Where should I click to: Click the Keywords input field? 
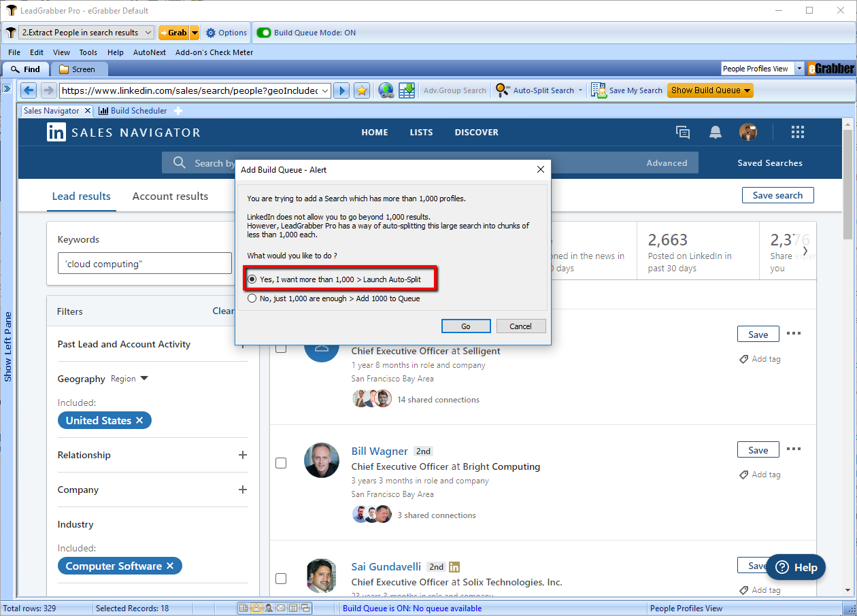(x=144, y=264)
